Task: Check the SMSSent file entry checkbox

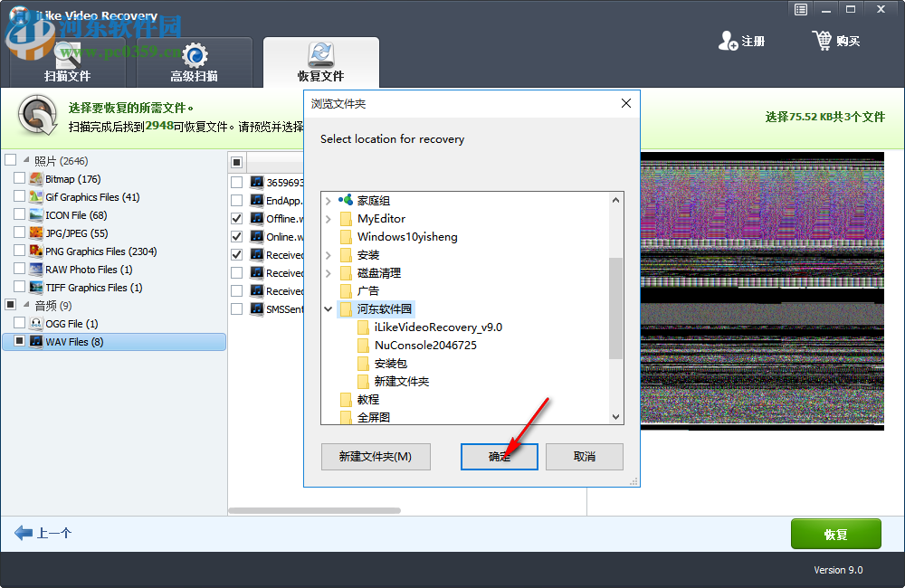Action: tap(237, 308)
